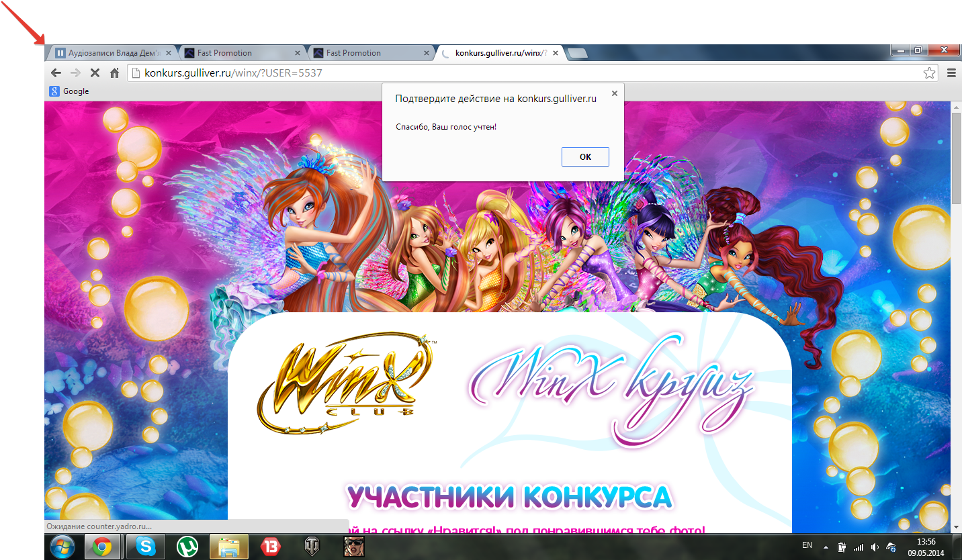Image resolution: width=962 pixels, height=560 pixels.
Task: Launch World of Tanks from the taskbar
Action: 312,547
